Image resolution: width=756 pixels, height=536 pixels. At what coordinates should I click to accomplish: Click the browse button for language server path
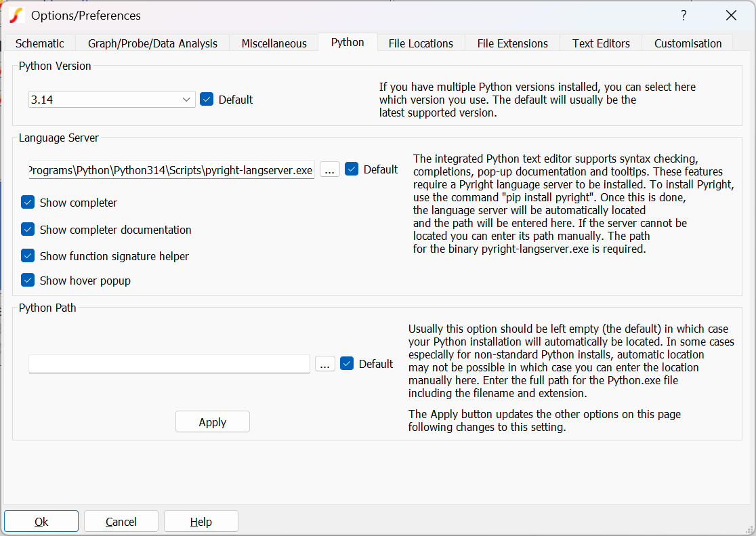(330, 169)
